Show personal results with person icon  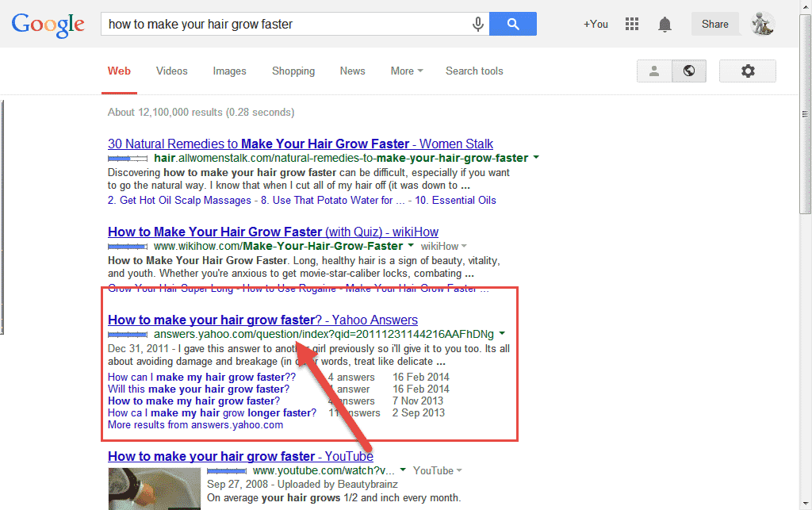pos(654,71)
